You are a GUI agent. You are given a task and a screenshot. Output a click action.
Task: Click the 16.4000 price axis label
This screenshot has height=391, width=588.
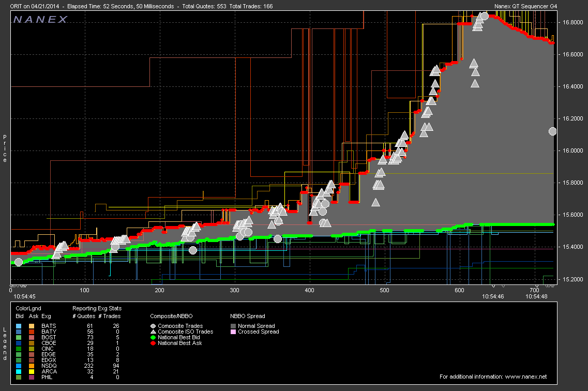[572, 86]
